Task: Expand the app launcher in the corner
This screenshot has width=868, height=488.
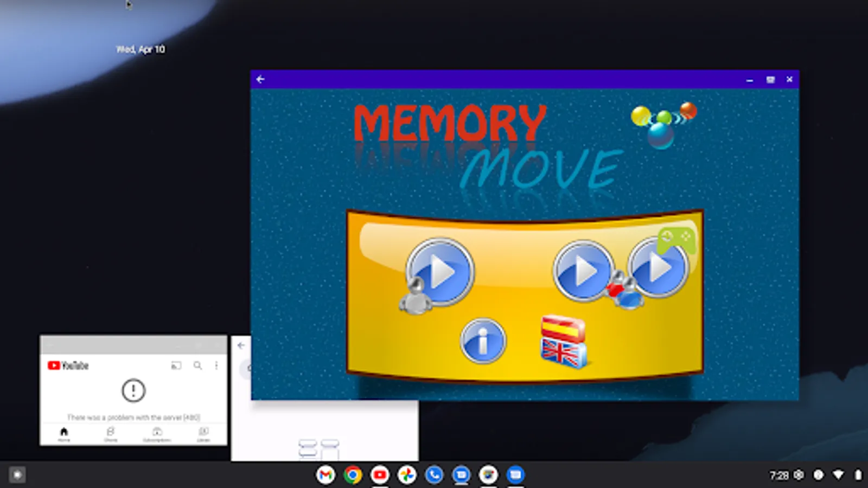Action: tap(16, 476)
